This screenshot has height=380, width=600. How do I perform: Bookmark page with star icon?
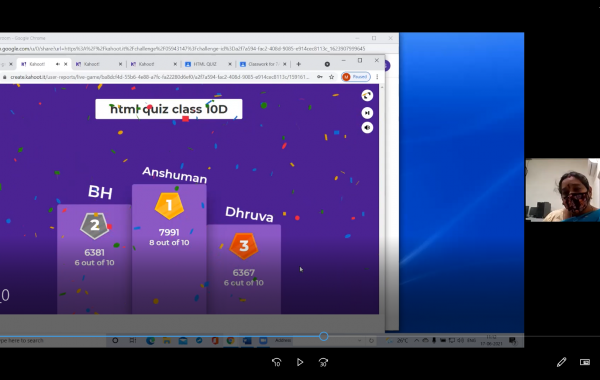click(x=331, y=77)
